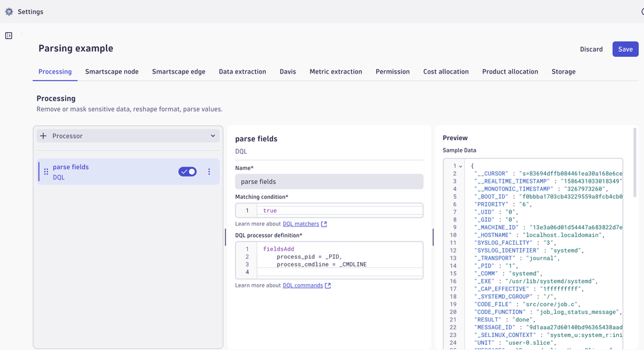Click the "RESULT" : "done" line

point(505,320)
